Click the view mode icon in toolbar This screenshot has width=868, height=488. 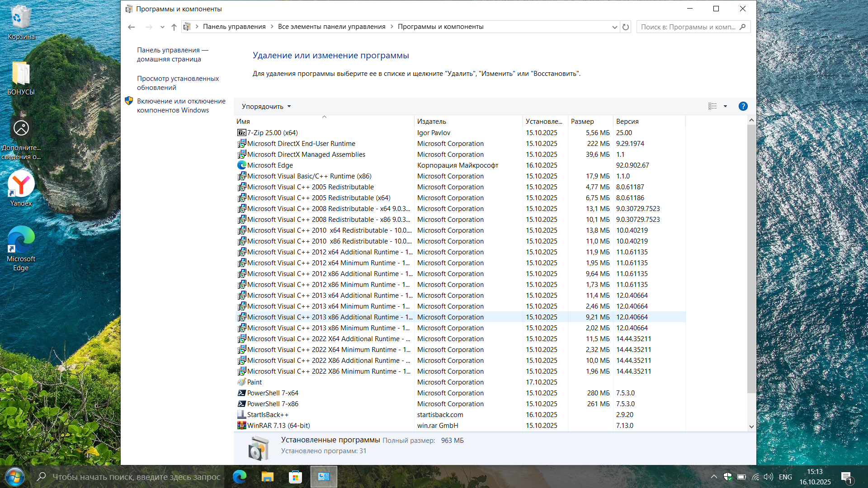712,106
